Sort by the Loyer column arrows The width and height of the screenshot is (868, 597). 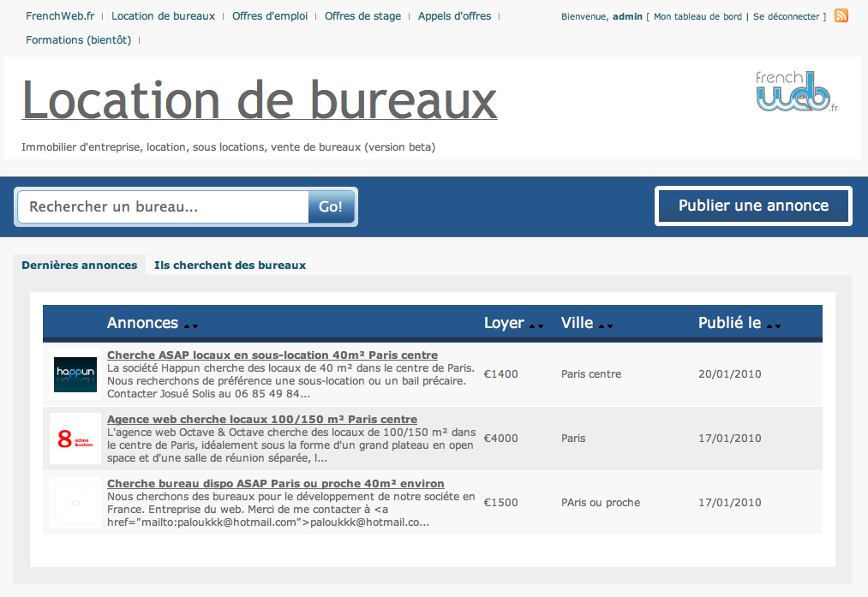pyautogui.click(x=536, y=325)
